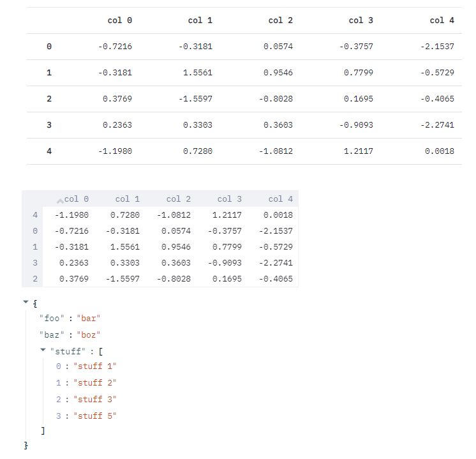
Task: Click the "bar" value in JSON viewer
Action: (89, 318)
